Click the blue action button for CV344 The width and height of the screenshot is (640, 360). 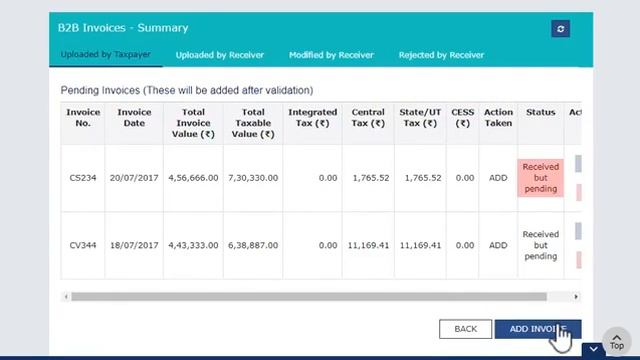(x=578, y=231)
